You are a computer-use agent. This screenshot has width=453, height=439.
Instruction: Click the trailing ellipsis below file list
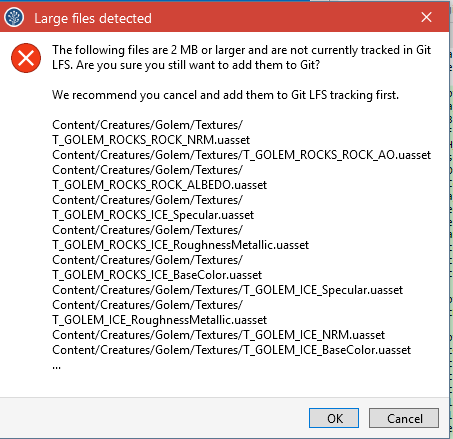(x=56, y=367)
